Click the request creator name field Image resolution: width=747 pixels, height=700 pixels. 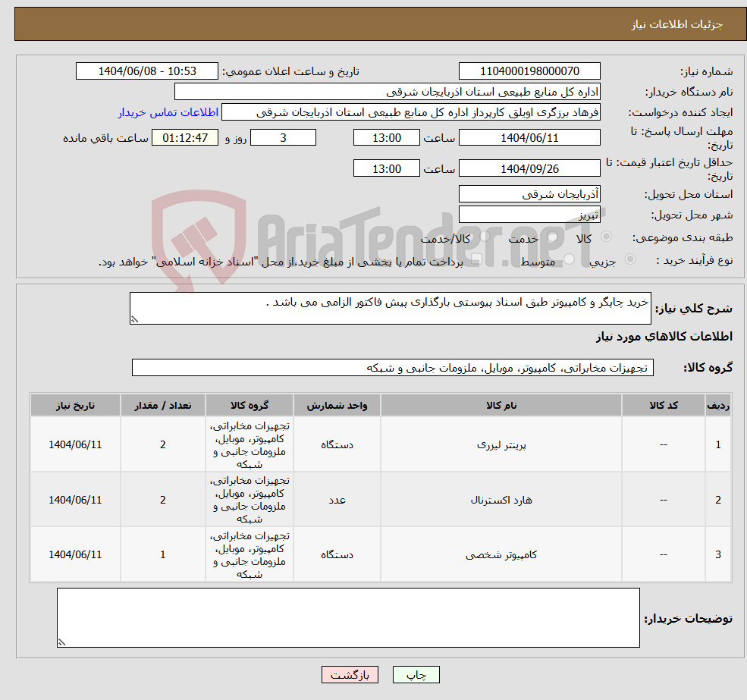pyautogui.click(x=410, y=112)
